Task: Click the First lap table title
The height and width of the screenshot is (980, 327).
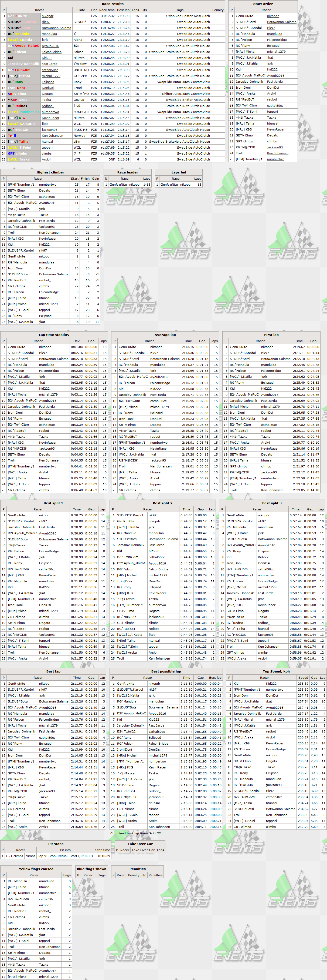Action: [x=271, y=335]
